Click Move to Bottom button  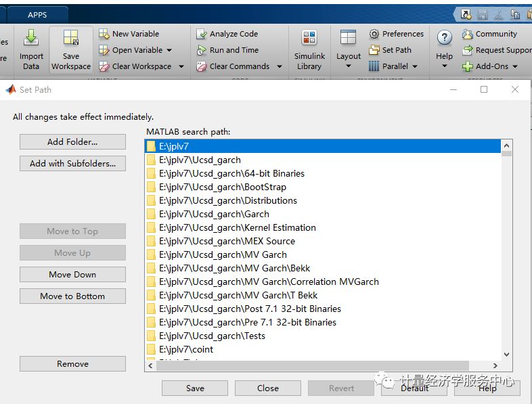[x=72, y=296]
